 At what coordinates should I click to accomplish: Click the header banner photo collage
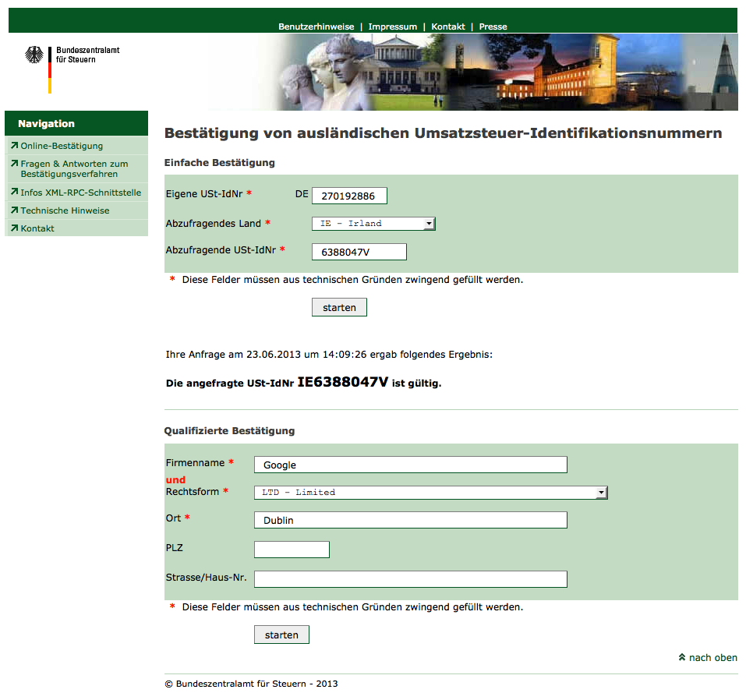coord(507,72)
